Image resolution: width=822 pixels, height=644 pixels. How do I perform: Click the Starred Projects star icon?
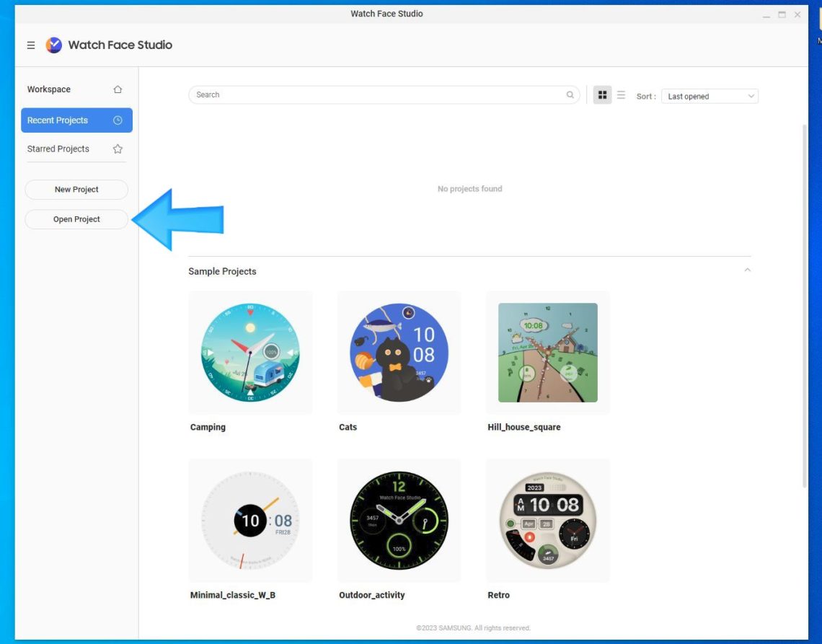pos(118,149)
